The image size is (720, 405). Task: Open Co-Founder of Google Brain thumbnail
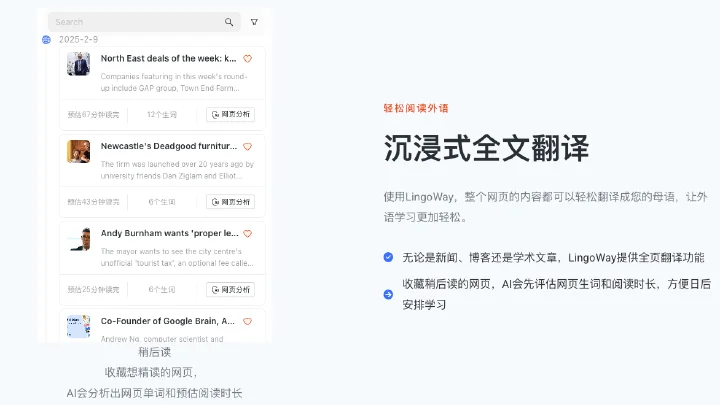[x=79, y=326]
